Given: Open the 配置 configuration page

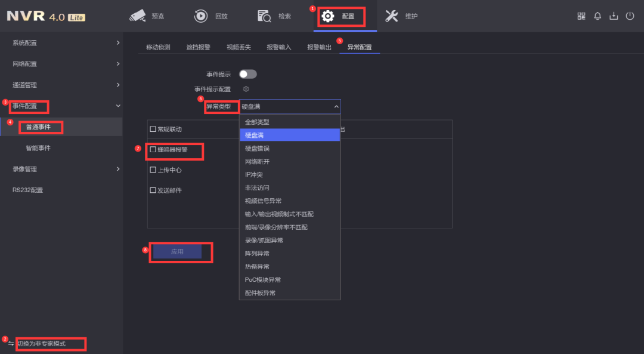Looking at the screenshot, I should point(341,16).
